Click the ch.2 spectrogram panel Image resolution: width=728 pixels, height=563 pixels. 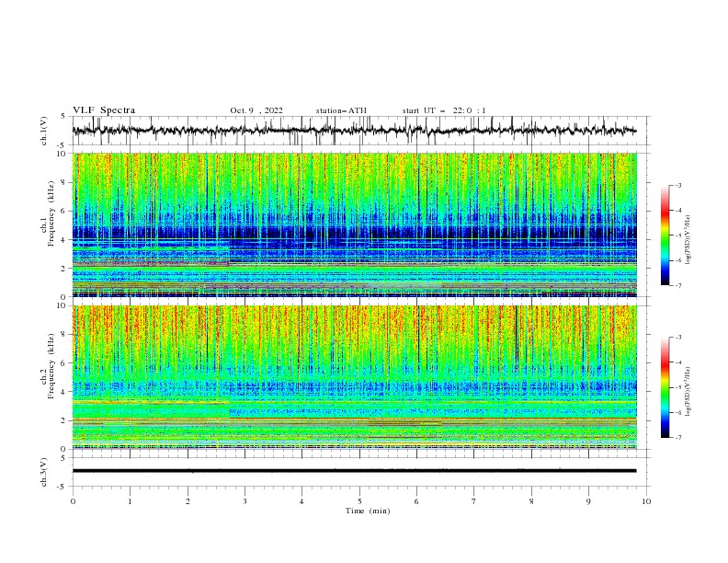point(355,377)
